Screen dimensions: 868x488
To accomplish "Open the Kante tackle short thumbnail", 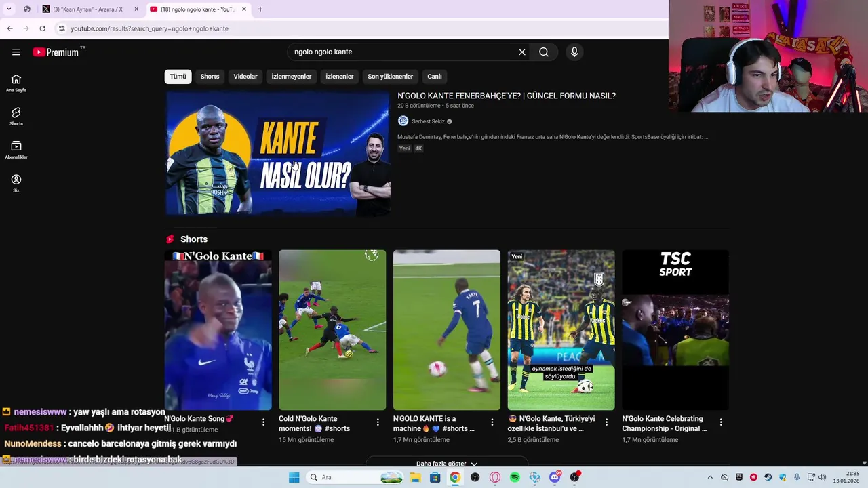I will point(332,330).
